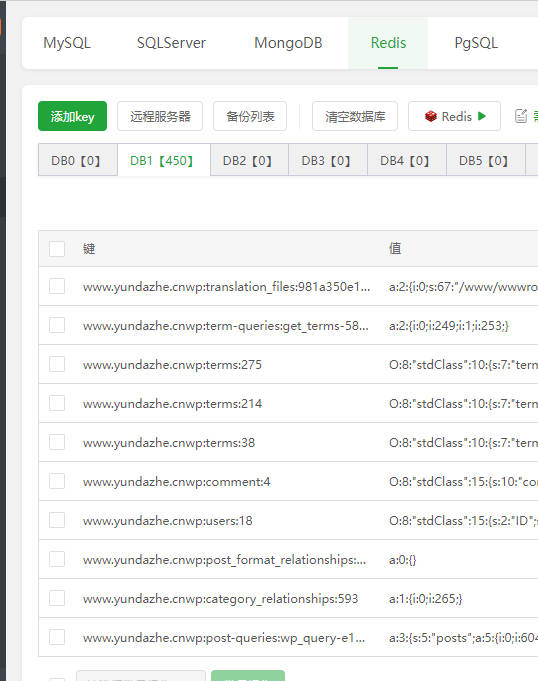Check the terms:38 row checkbox
The height and width of the screenshot is (681, 538).
(x=57, y=442)
